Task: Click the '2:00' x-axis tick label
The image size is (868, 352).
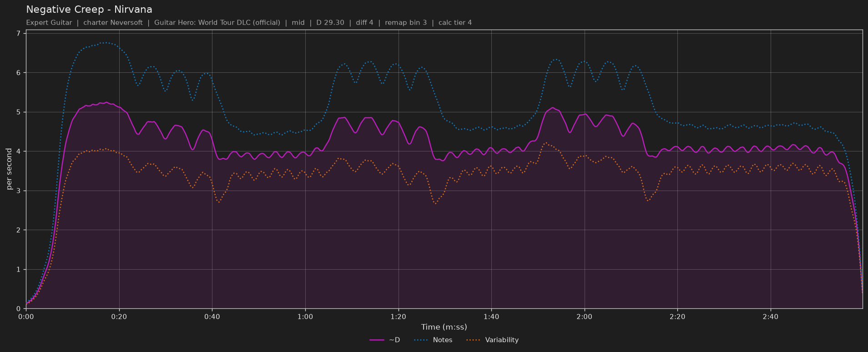Action: pyautogui.click(x=585, y=317)
